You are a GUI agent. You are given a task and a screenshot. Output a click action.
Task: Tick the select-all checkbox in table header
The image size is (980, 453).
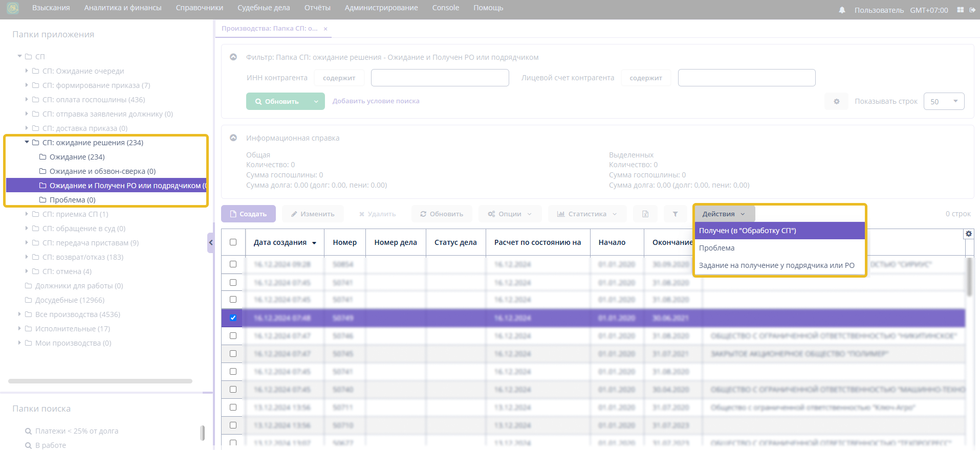(233, 242)
